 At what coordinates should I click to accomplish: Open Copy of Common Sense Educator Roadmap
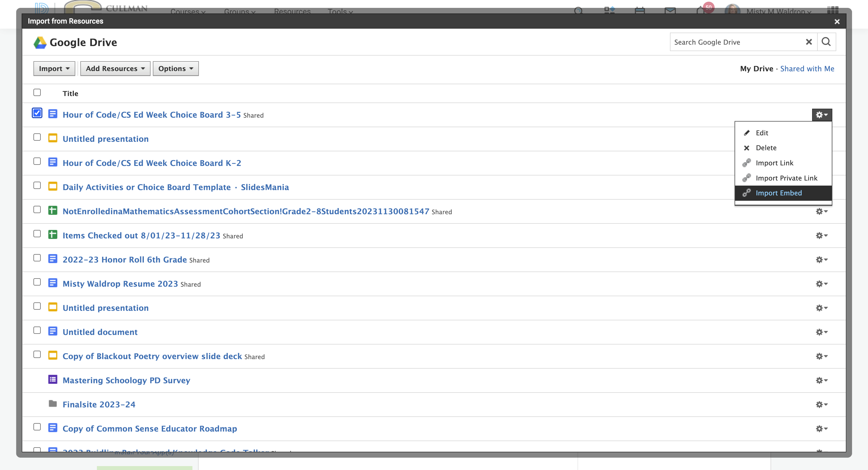[150, 429]
